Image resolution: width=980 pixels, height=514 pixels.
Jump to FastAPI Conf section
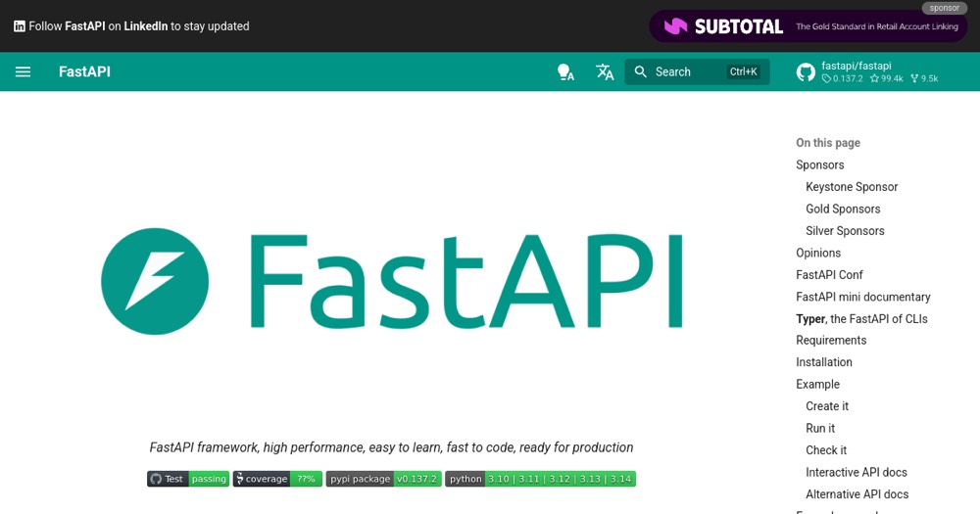tap(829, 275)
